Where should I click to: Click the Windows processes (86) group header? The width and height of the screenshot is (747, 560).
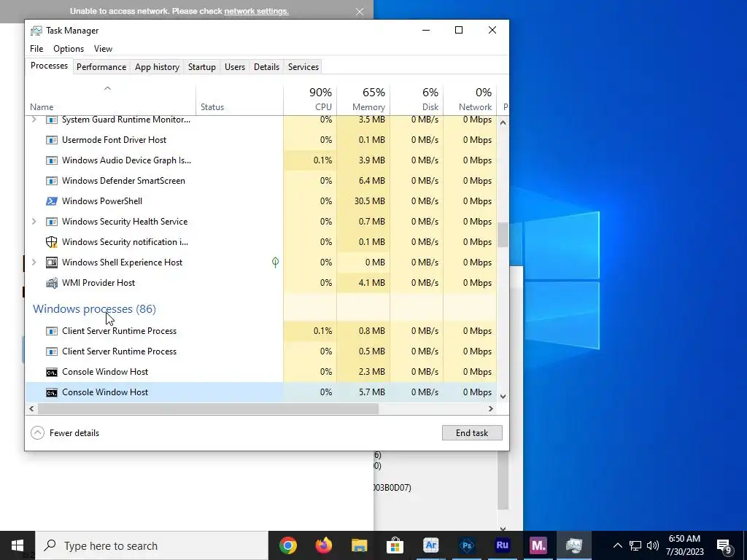point(94,309)
